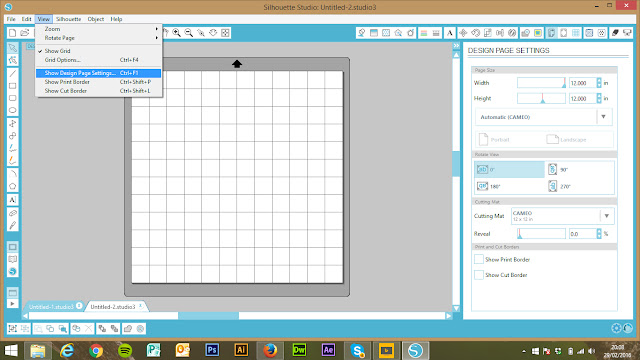Enable the Show Print Border checkbox
640x360 pixels.
click(479, 259)
